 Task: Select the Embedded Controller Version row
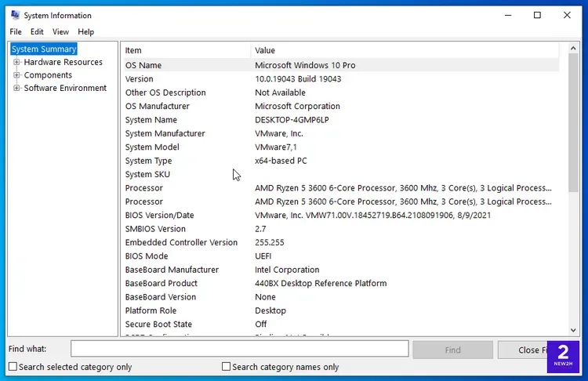click(x=341, y=242)
